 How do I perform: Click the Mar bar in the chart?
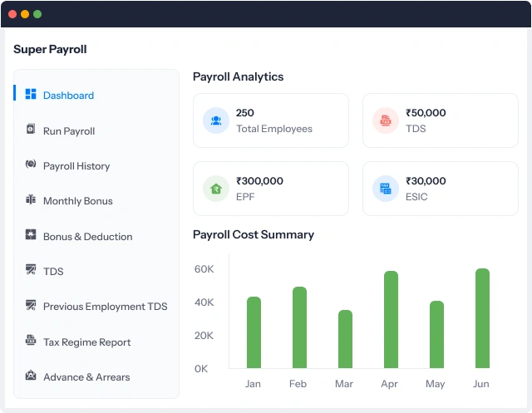tap(346, 339)
